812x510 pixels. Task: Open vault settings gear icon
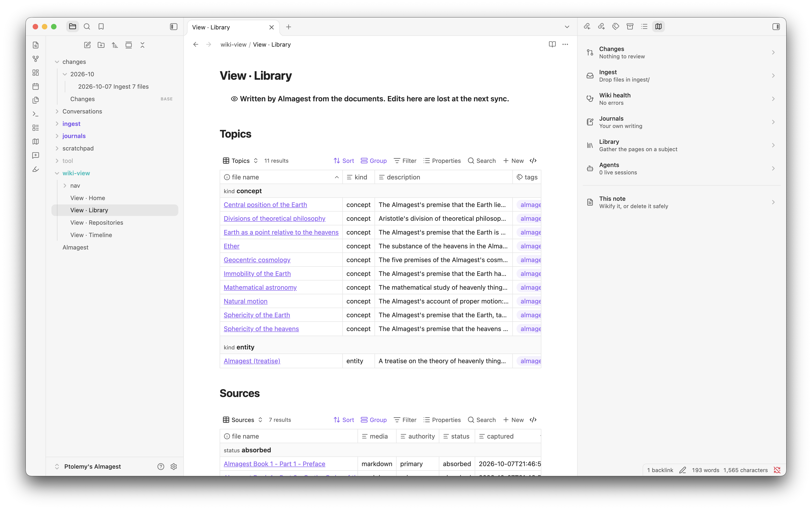tap(174, 467)
